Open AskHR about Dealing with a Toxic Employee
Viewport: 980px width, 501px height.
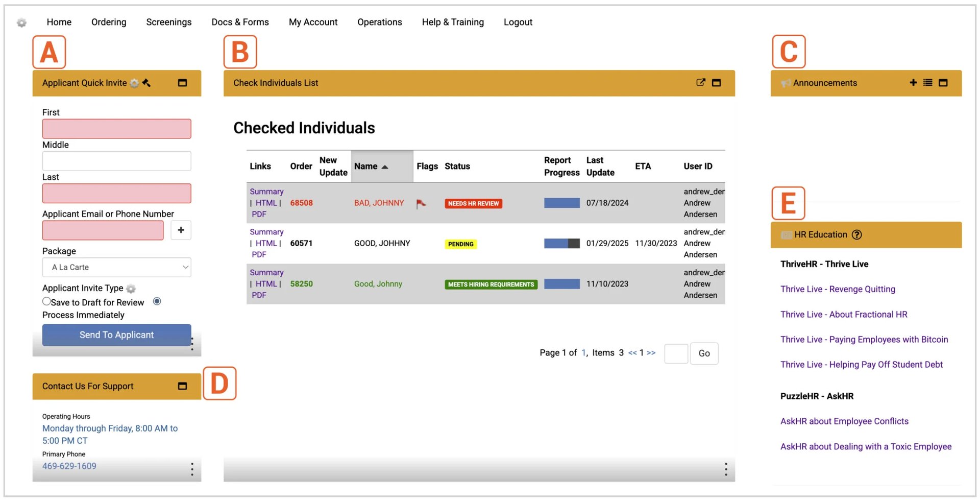coord(866,447)
